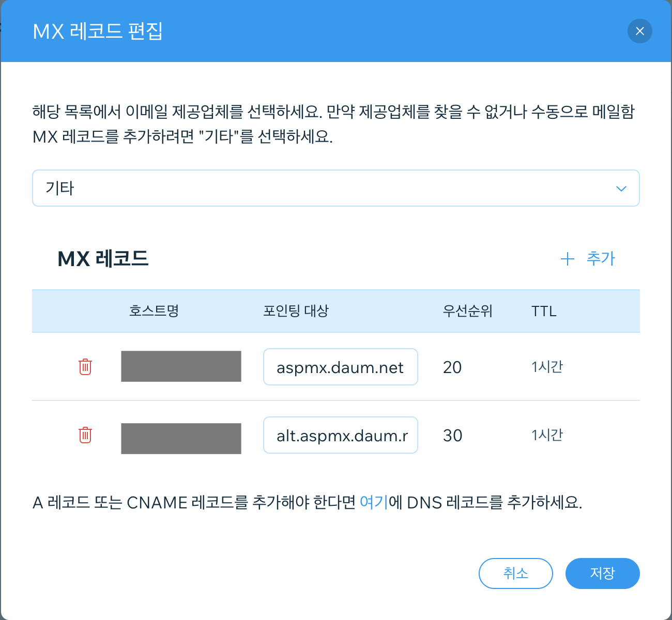Click the 우선순위 column header
The height and width of the screenshot is (620, 672).
tap(467, 311)
